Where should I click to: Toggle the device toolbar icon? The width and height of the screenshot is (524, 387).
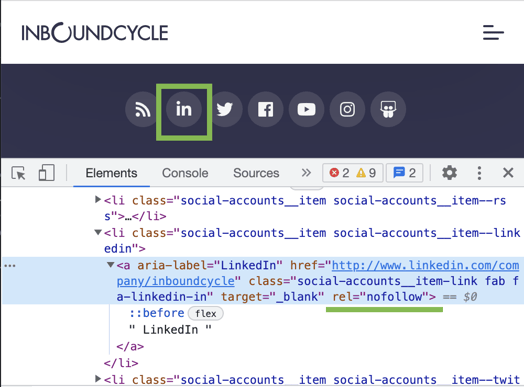46,173
